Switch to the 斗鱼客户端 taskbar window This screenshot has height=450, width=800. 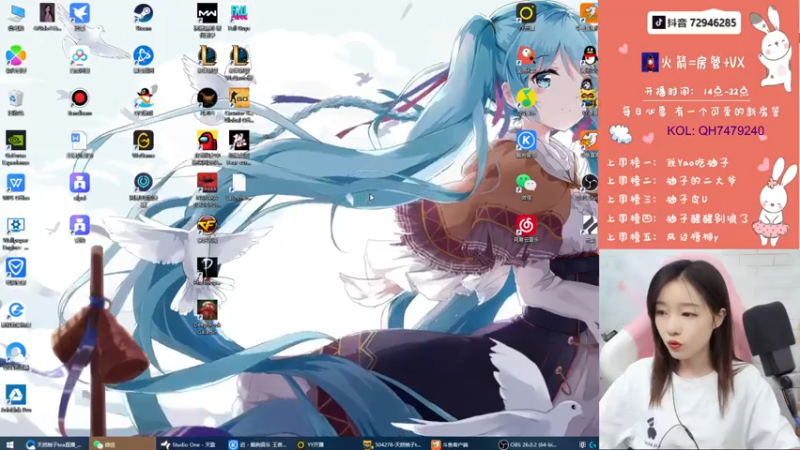pyautogui.click(x=460, y=444)
